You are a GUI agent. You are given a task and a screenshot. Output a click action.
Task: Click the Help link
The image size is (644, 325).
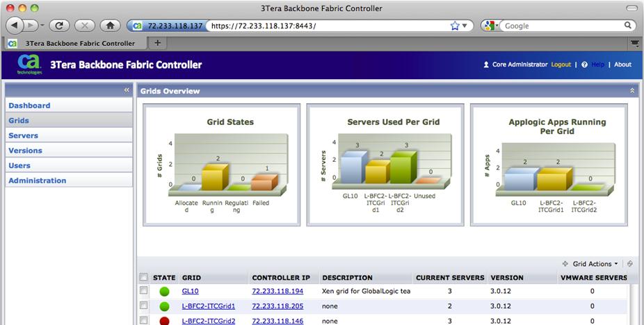point(597,65)
